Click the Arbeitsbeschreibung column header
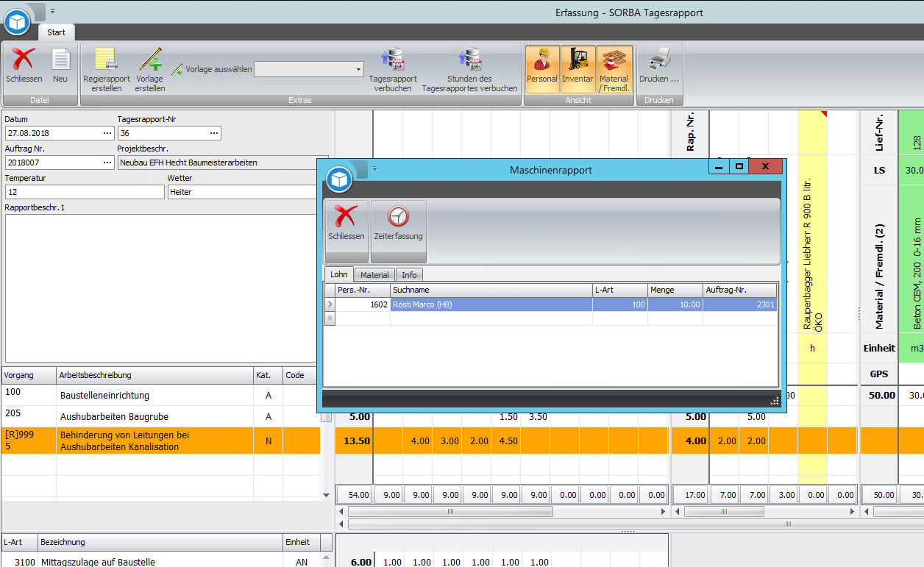924x567 pixels. click(x=154, y=375)
